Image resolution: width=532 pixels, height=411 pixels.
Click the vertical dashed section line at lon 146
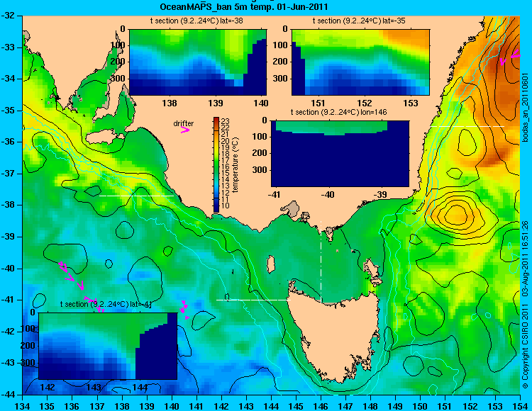[x=321, y=261]
